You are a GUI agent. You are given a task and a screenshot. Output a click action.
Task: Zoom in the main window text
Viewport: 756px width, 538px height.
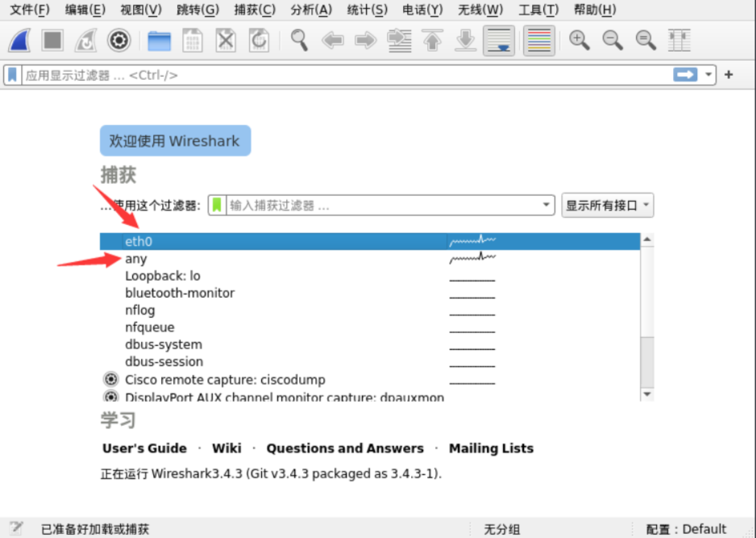pyautogui.click(x=579, y=40)
